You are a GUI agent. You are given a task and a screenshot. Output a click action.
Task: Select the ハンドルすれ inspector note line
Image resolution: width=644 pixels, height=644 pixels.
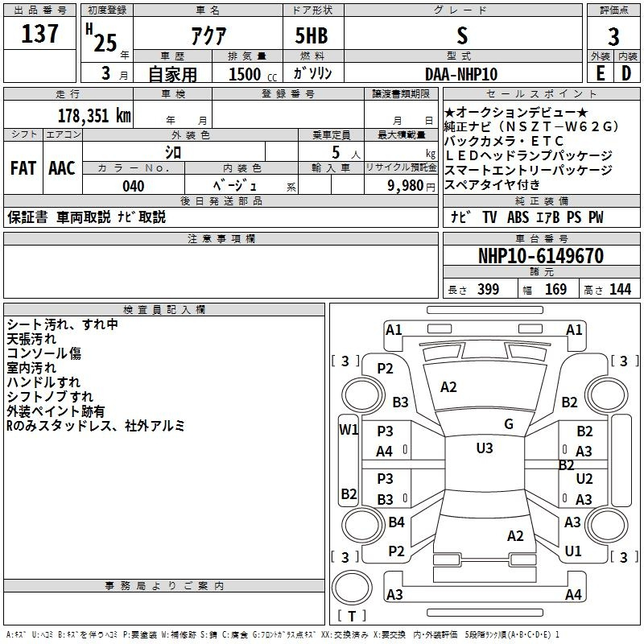(x=43, y=382)
